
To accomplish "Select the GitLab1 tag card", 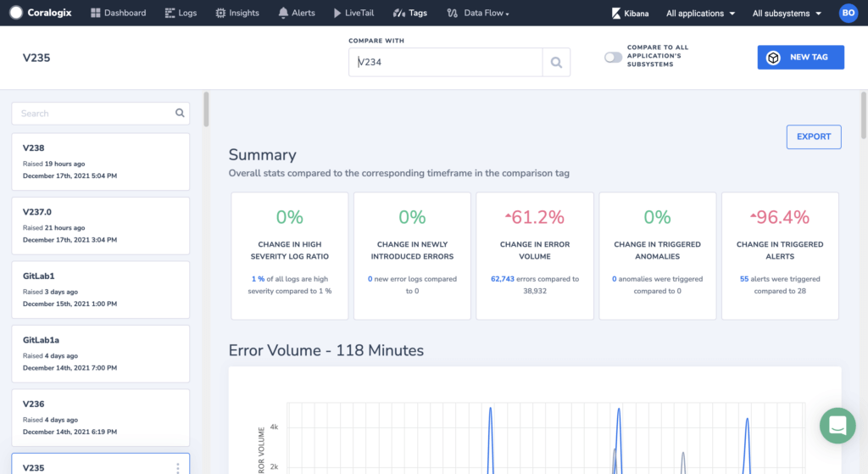I will 100,290.
